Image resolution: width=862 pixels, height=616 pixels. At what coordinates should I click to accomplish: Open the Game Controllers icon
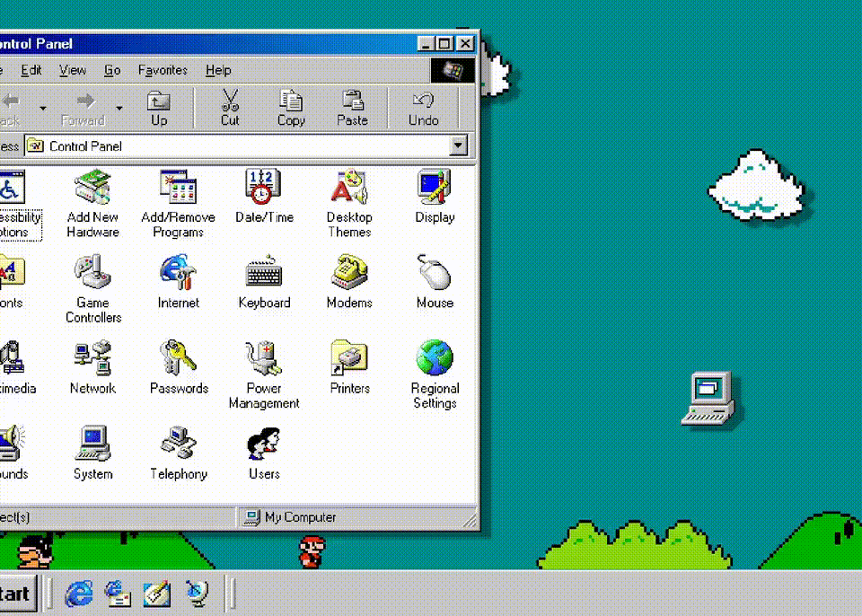point(92,273)
